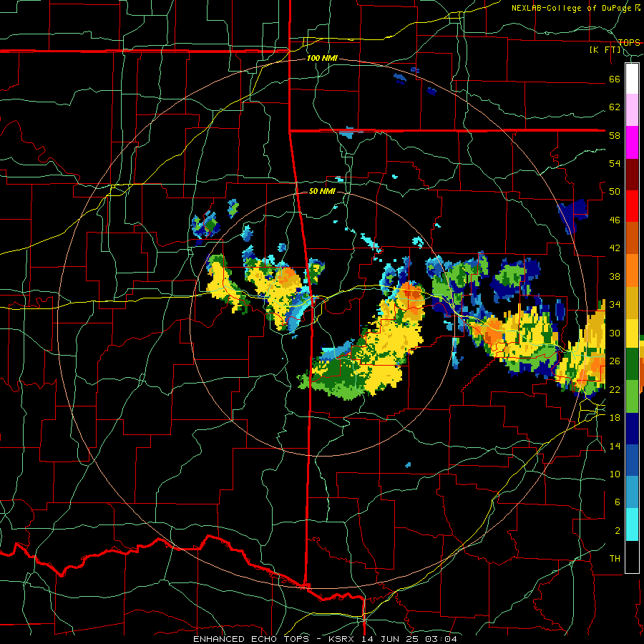Click the '10' legend value

pyautogui.click(x=615, y=474)
